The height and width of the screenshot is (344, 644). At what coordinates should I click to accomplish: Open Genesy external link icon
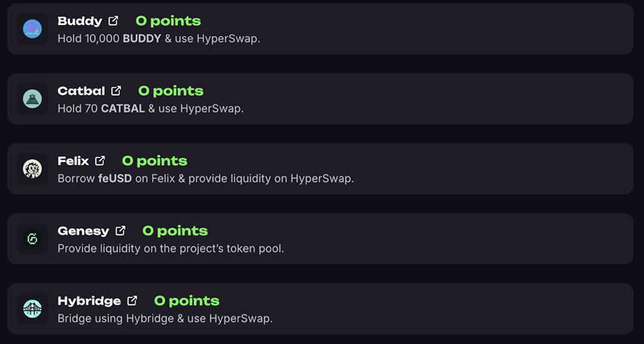point(121,231)
